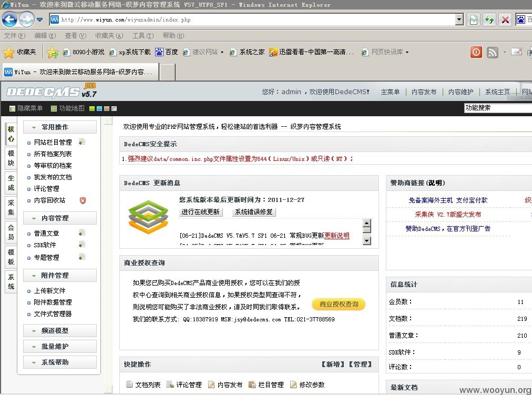Stop loading with the red X icon
Screen dimensions: 532x395
point(505,19)
